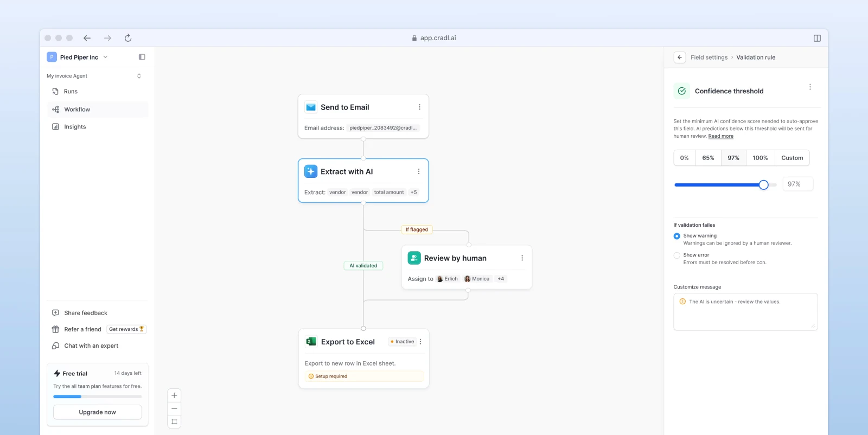Go back with the browser back arrow
This screenshot has height=435, width=868.
click(x=87, y=38)
